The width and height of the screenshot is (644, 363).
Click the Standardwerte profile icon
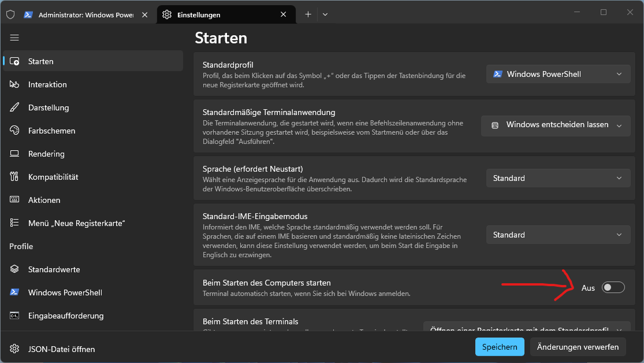[14, 269]
